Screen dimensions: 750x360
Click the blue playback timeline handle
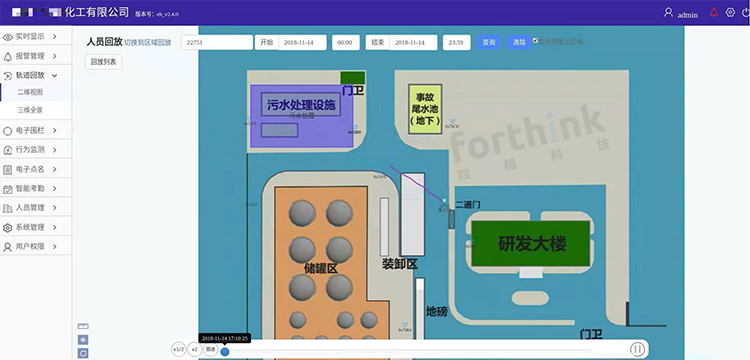(225, 351)
